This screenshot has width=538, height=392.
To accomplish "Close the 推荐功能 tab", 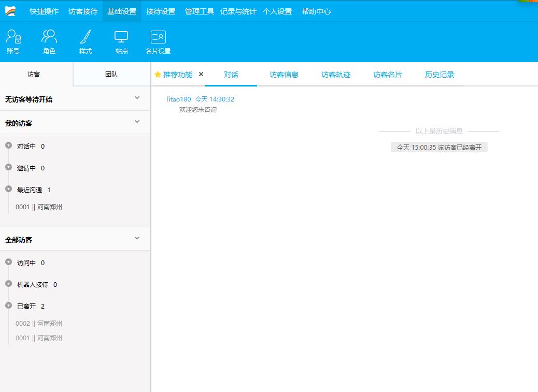I will pyautogui.click(x=201, y=74).
